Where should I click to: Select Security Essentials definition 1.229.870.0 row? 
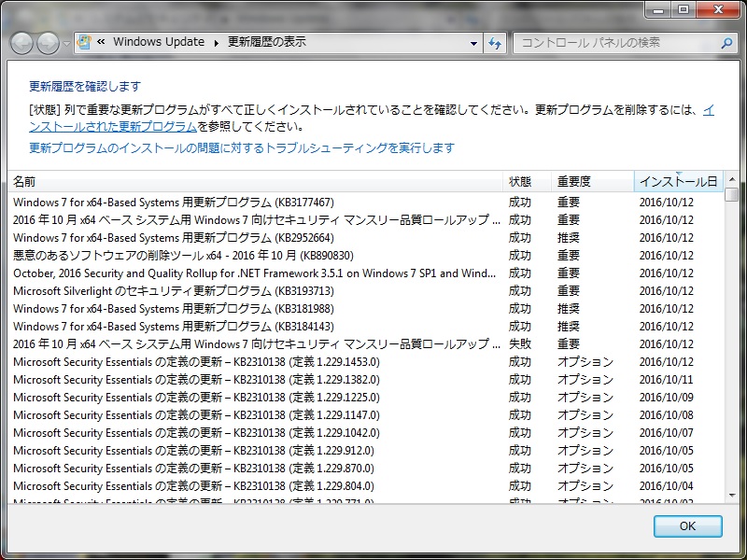pyautogui.click(x=366, y=469)
